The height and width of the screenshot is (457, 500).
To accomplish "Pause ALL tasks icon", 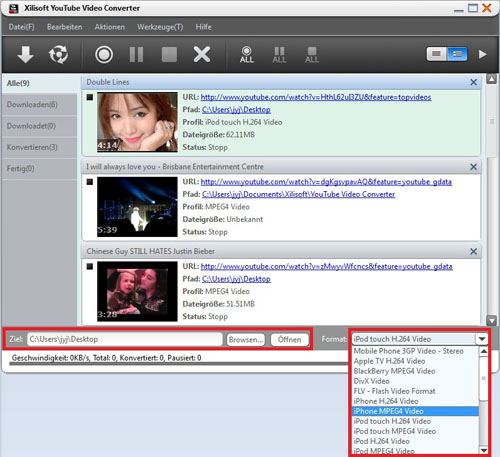I will point(279,55).
